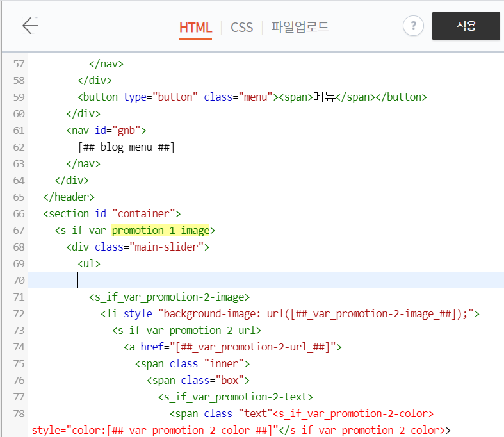The image size is (504, 437).
Task: Click line number 70 in gutter
Action: point(19,281)
